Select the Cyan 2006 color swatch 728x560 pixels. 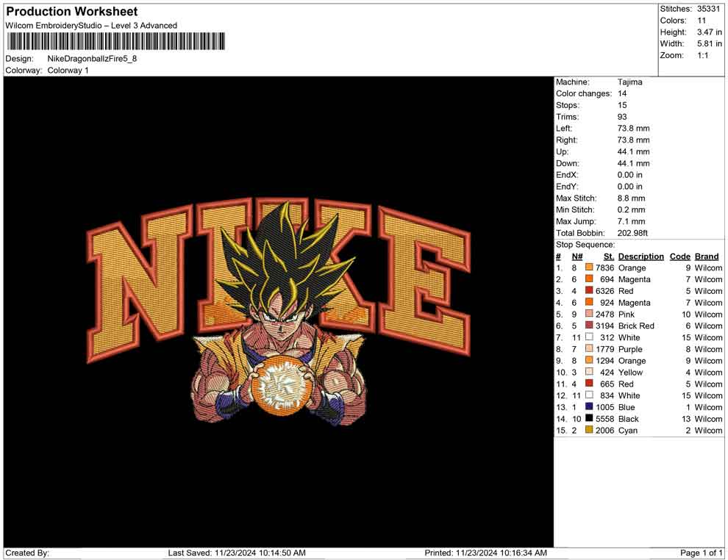(589, 430)
